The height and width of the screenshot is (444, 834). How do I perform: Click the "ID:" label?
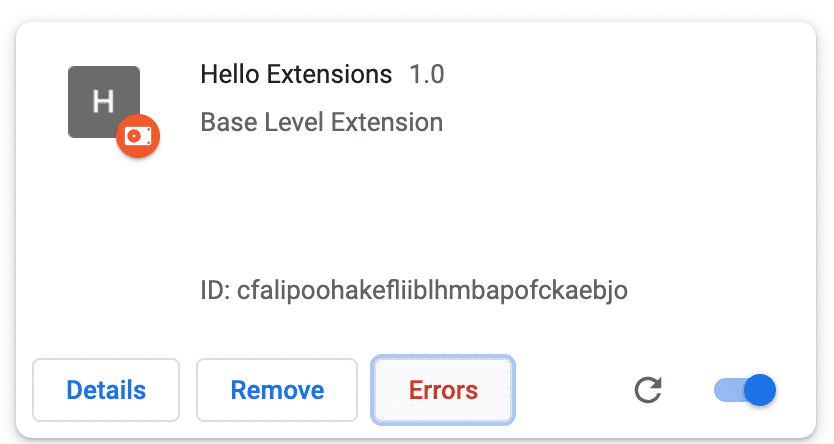(x=216, y=292)
